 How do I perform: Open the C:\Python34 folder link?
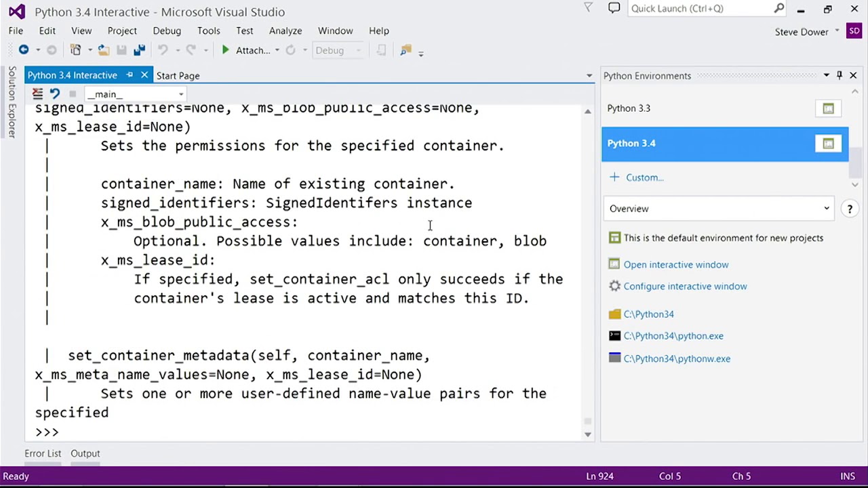[x=649, y=314]
